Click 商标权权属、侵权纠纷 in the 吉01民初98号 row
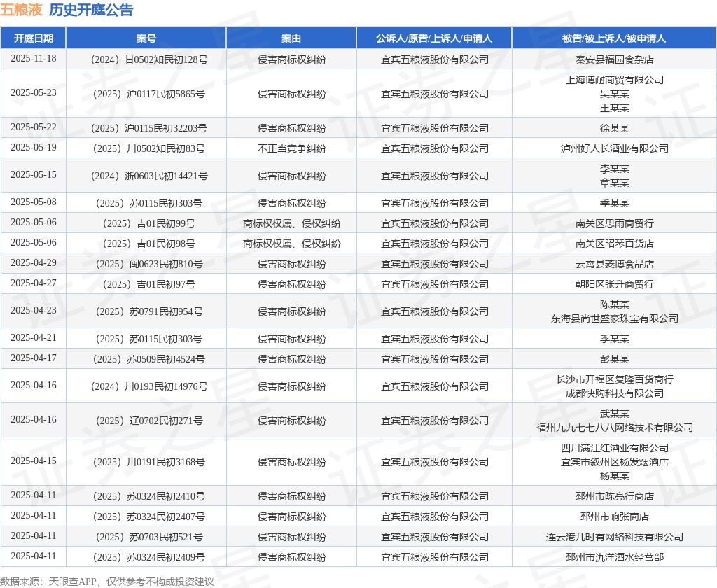The image size is (717, 588). tap(292, 244)
